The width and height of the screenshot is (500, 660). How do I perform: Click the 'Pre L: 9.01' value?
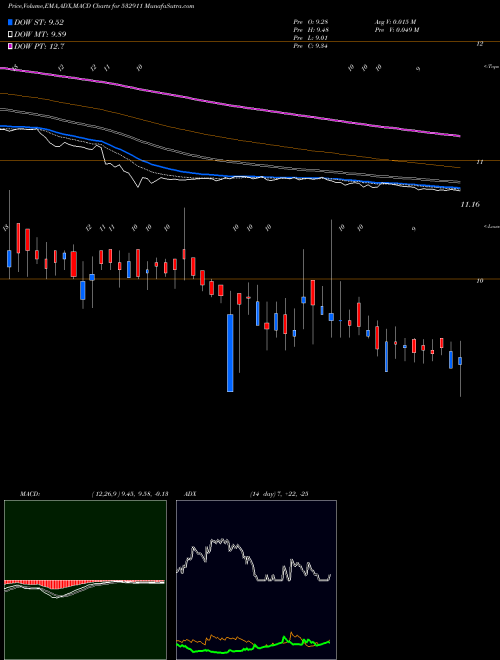point(311,38)
